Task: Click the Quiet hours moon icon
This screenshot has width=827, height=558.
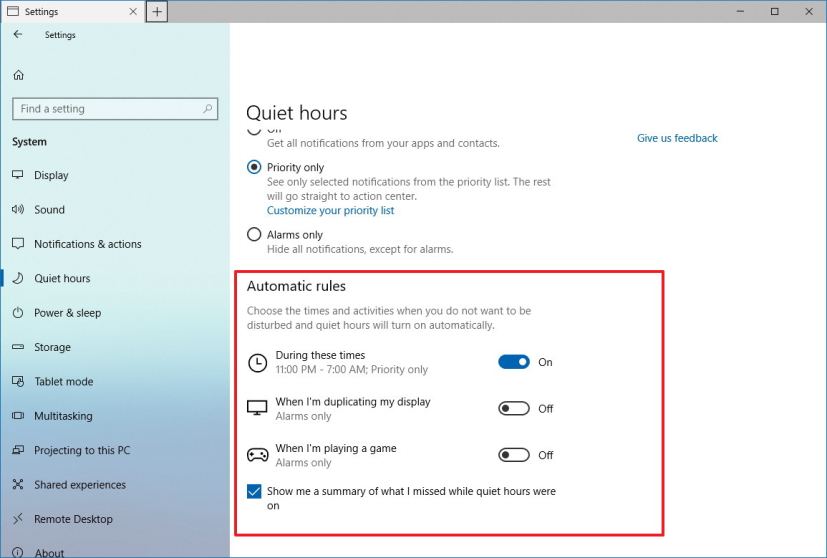Action: tap(18, 278)
